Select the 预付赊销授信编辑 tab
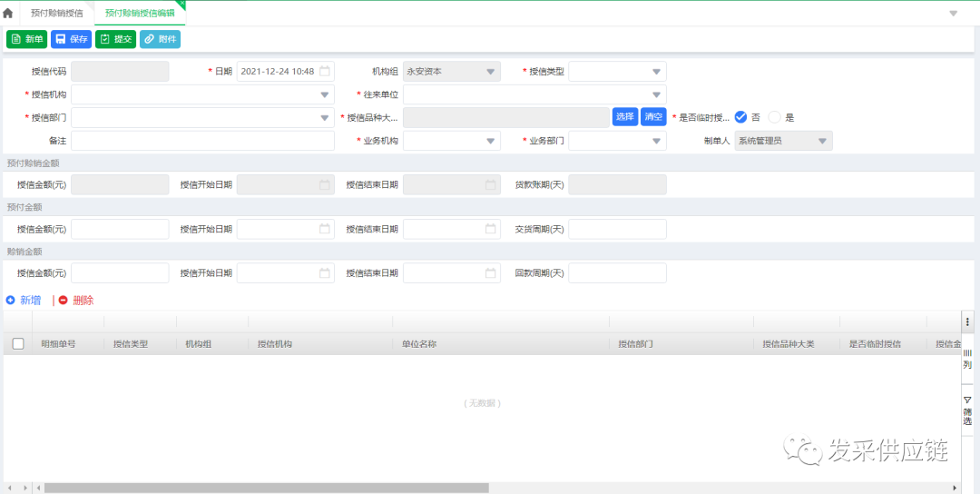The width and height of the screenshot is (980, 494). coord(140,13)
